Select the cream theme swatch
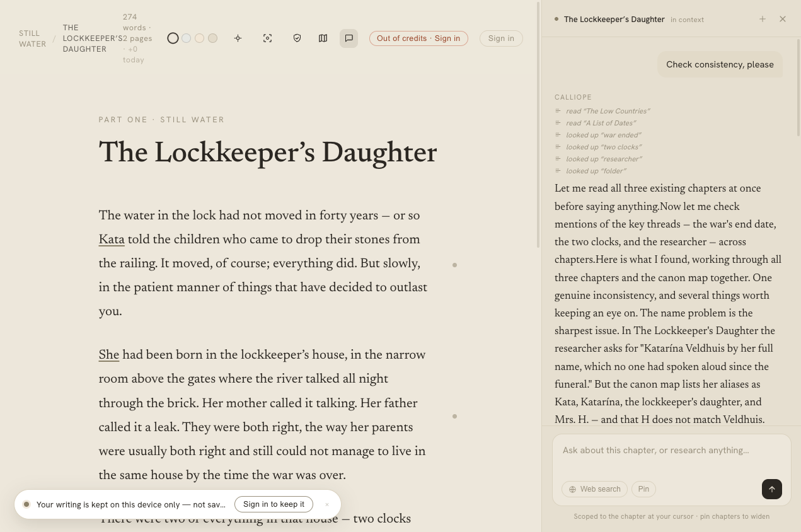 coord(199,38)
